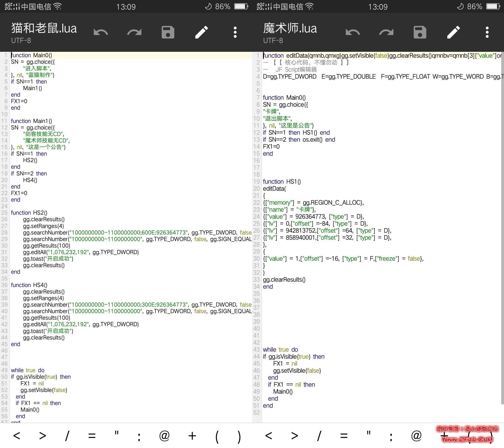Place cursor on "while true do" in right editor
Viewport: 504px width, 448px height.
pos(280,350)
